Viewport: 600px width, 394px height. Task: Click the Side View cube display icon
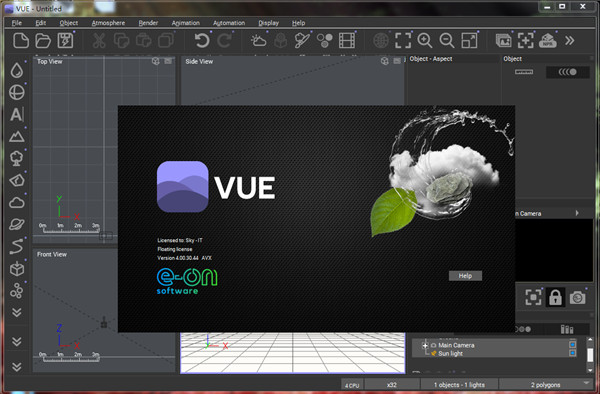(x=385, y=61)
